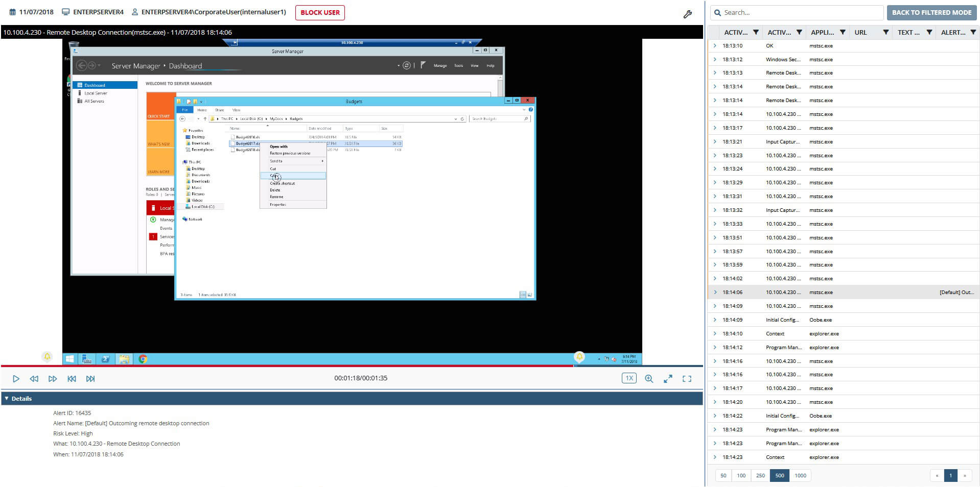Screen dimensions: 980x487
Task: Play the session recording
Action: tap(16, 379)
